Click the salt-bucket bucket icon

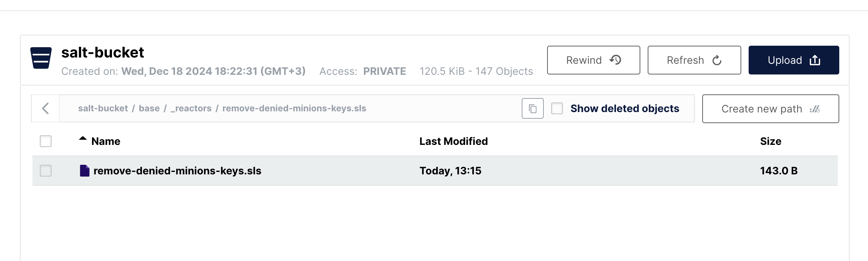[41, 58]
